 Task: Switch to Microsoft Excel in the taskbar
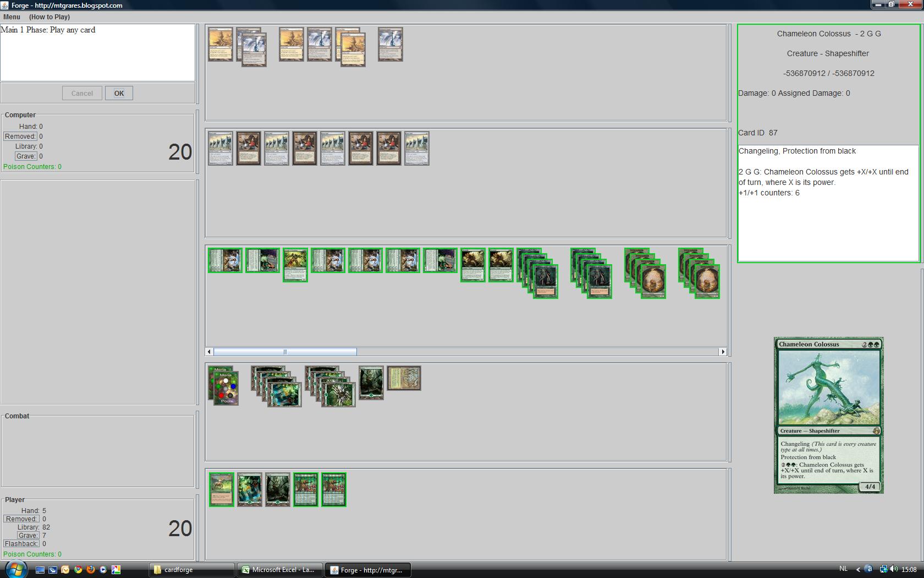point(279,570)
